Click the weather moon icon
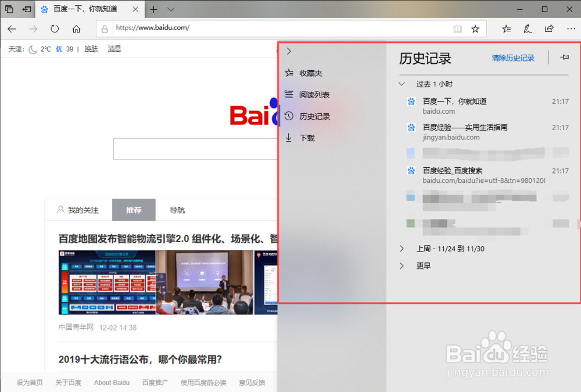This screenshot has width=581, height=392. (33, 49)
